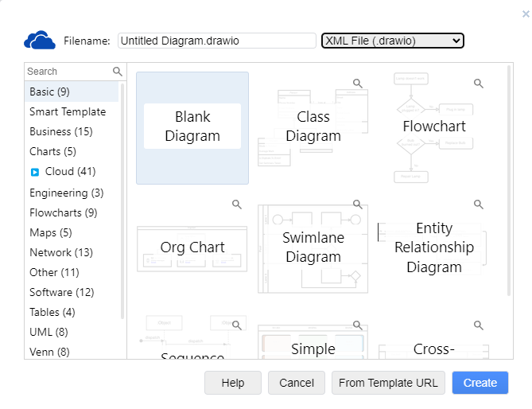Select the Engineering (3) category
This screenshot has width=532, height=409.
tap(72, 193)
